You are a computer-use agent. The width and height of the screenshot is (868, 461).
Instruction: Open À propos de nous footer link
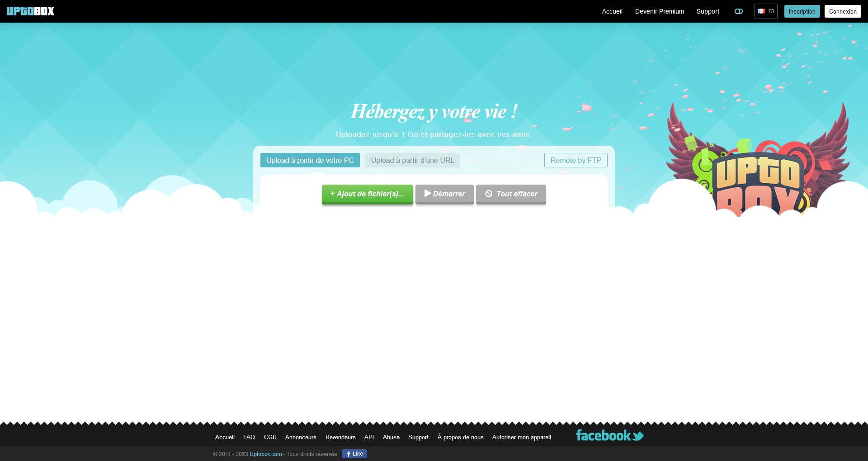pos(460,437)
